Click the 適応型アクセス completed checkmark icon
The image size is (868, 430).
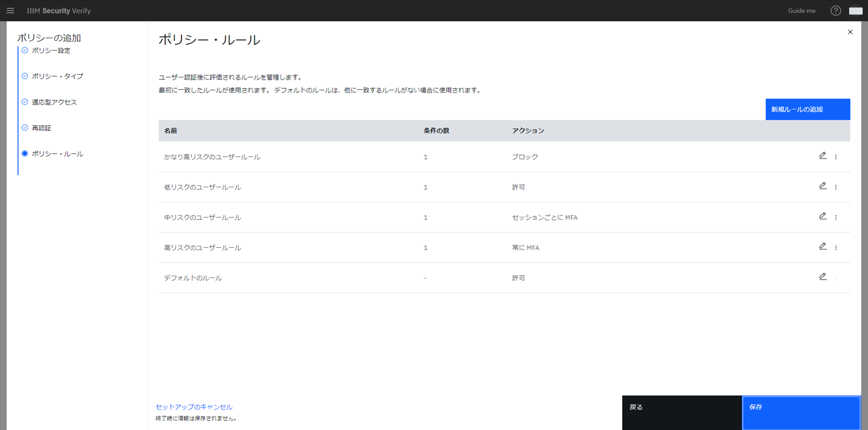click(x=25, y=102)
